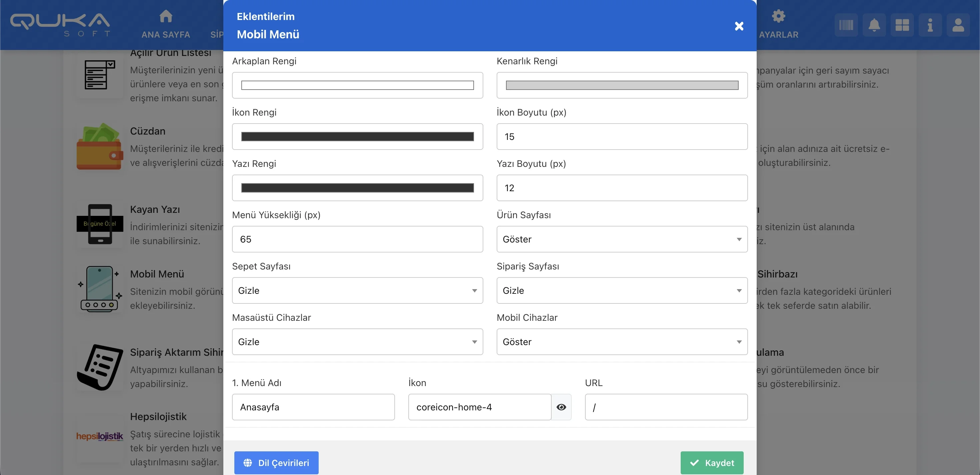Open the info icon in header

click(x=930, y=25)
